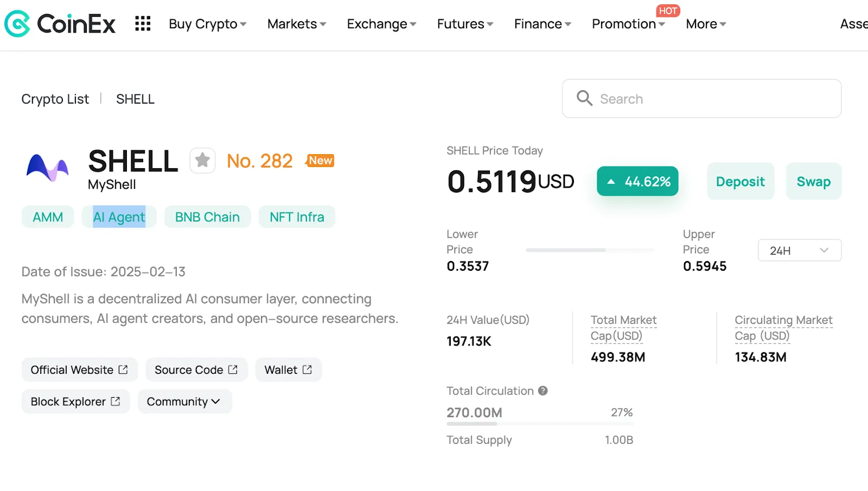Click the MyShell name under SHELL
This screenshot has height=491, width=868.
tap(112, 184)
